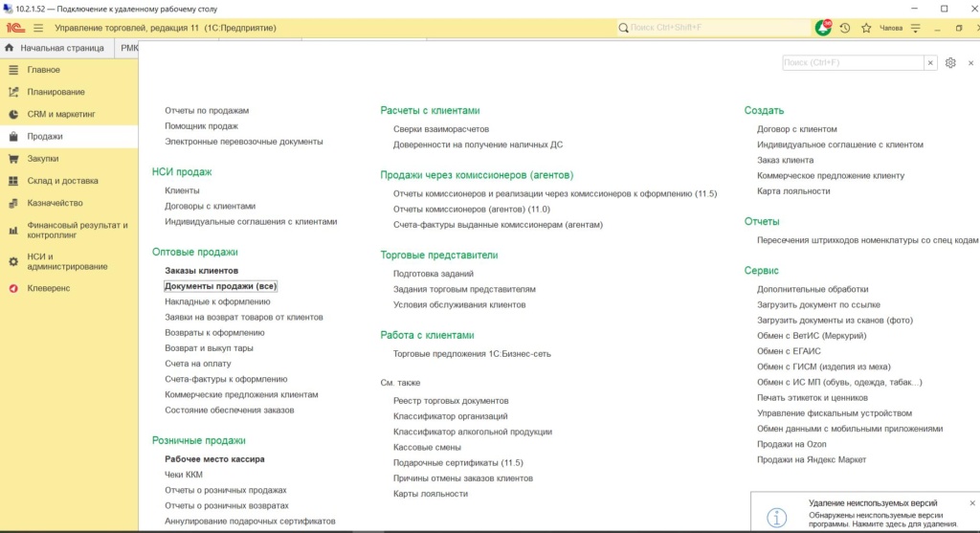Switch to the РМК tab
The image size is (980, 533).
(128, 48)
